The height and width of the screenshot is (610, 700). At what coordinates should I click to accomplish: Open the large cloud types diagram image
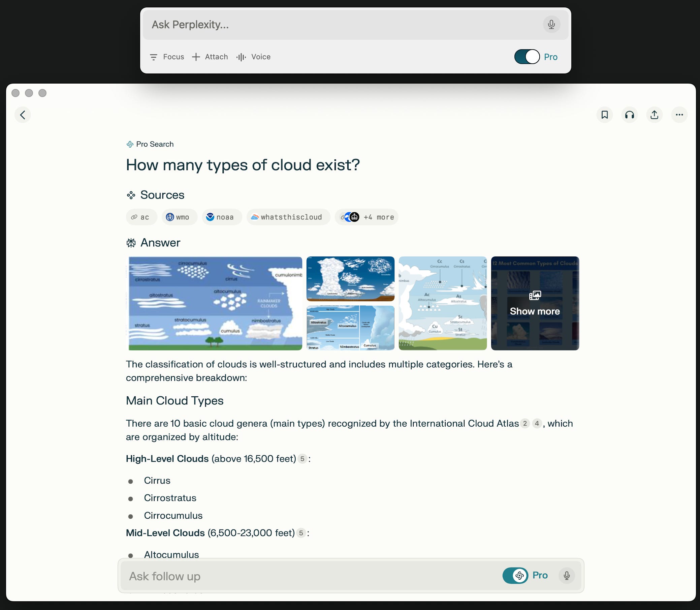[x=215, y=303]
